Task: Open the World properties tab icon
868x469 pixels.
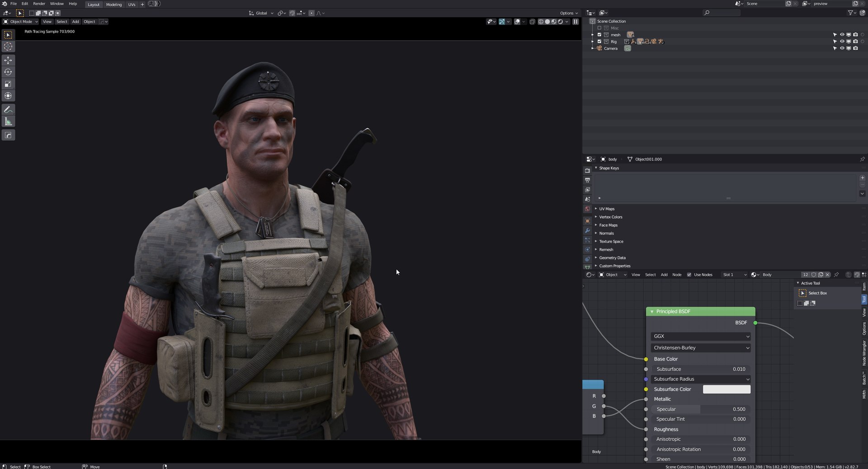Action: pos(587,209)
